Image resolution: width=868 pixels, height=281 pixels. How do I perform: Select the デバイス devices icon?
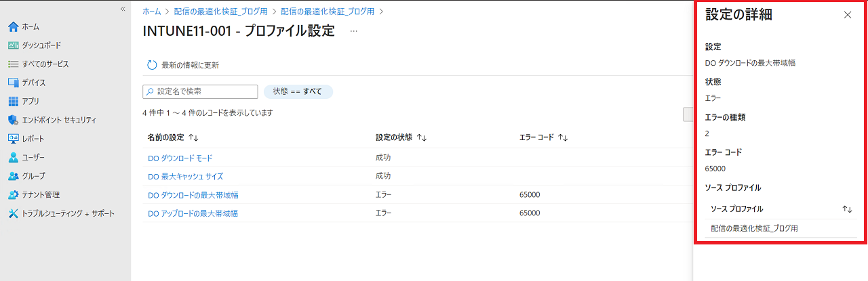[x=13, y=83]
